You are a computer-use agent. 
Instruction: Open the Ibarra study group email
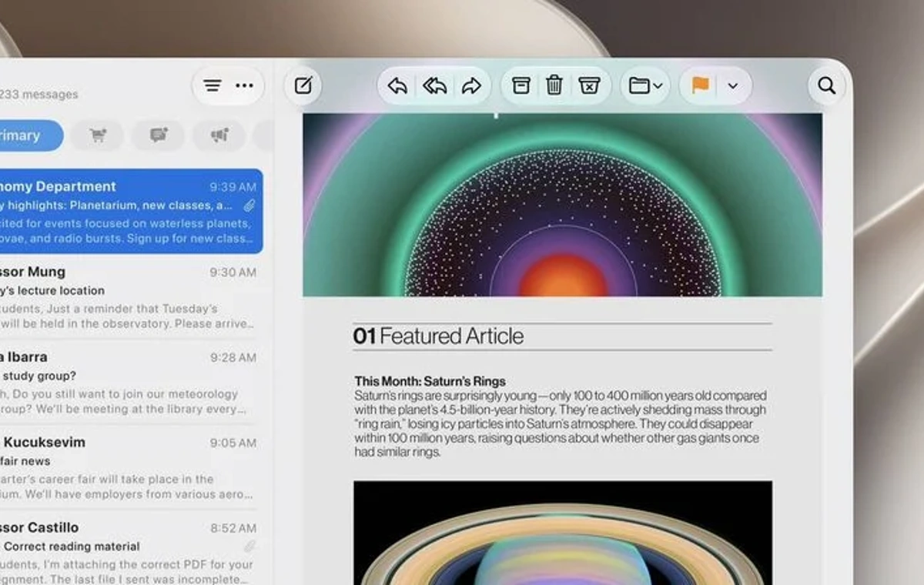[131, 383]
